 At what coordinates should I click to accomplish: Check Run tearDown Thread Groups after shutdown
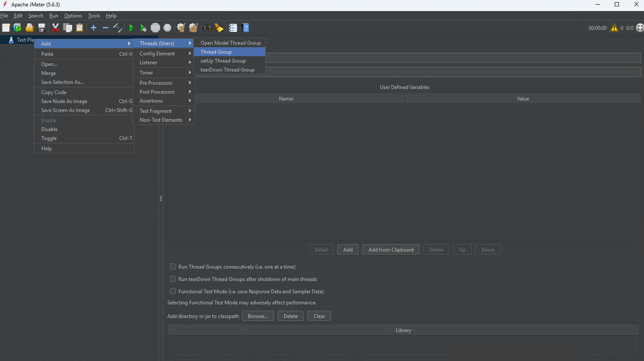click(173, 279)
